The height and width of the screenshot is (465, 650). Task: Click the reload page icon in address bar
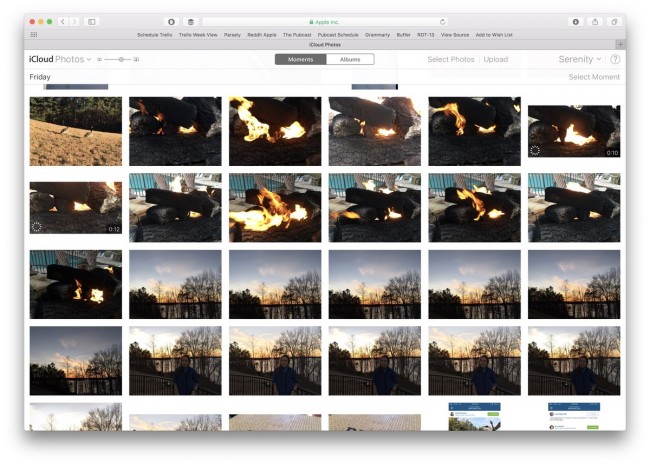point(442,21)
